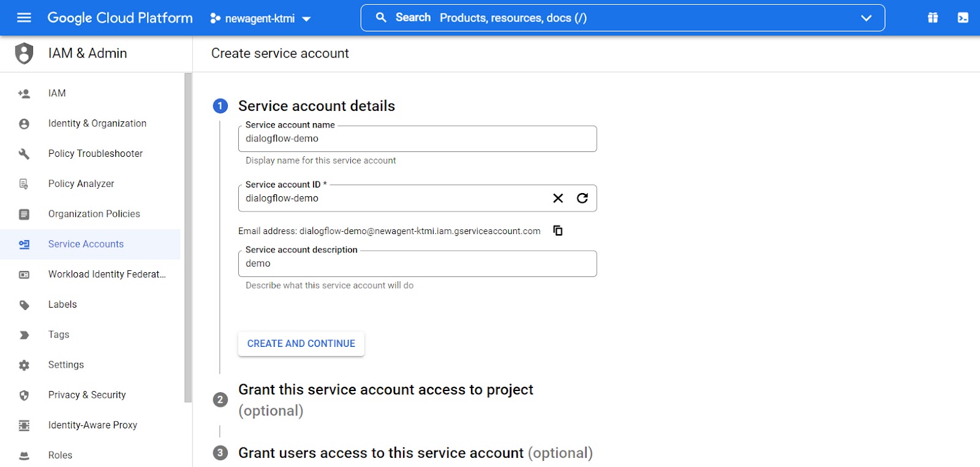Click the Identity-Aware Proxy icon
Viewport: 980px width, 467px height.
[24, 425]
